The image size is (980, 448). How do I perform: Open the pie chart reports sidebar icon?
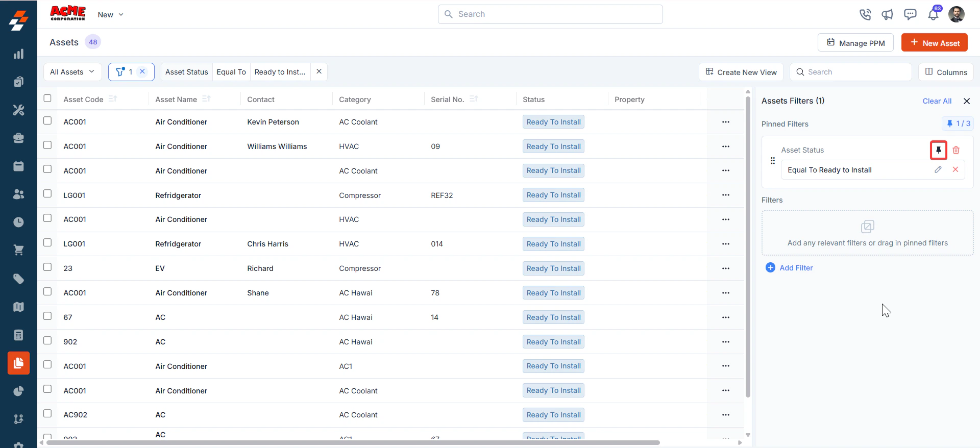[18, 391]
